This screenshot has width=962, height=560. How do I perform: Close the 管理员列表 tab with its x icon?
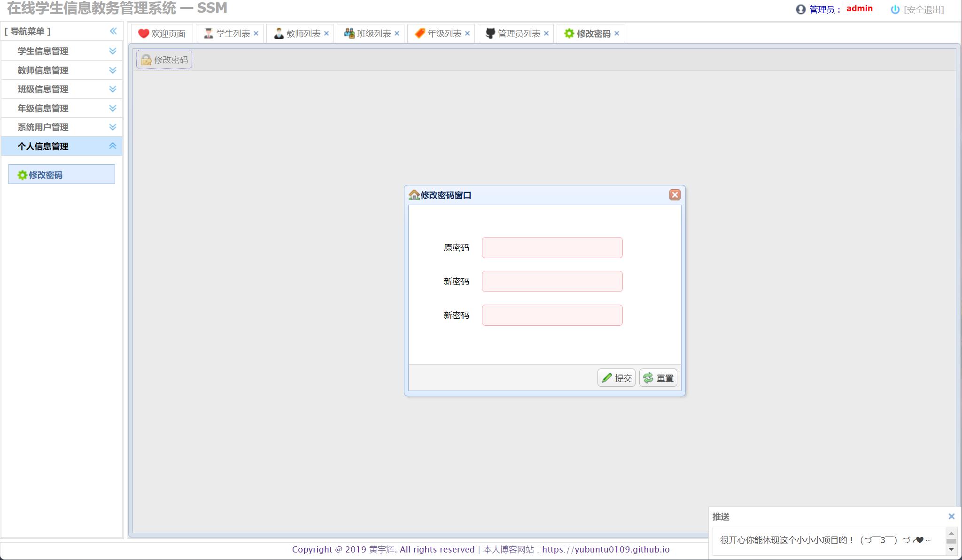[x=546, y=33]
